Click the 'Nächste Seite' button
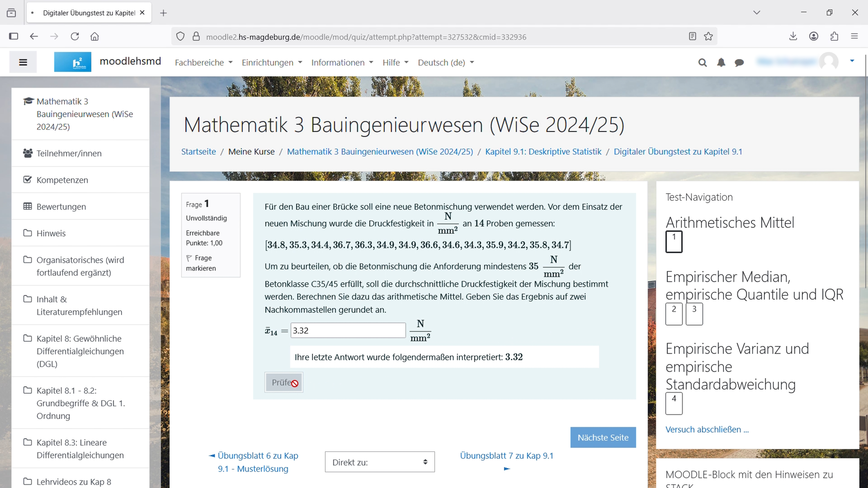Screen dimensions: 868x488 point(603,437)
